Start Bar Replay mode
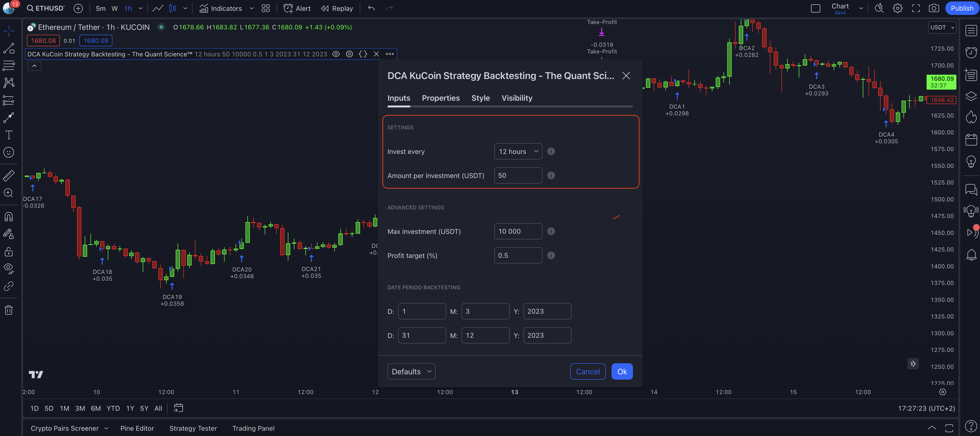 coord(337,8)
